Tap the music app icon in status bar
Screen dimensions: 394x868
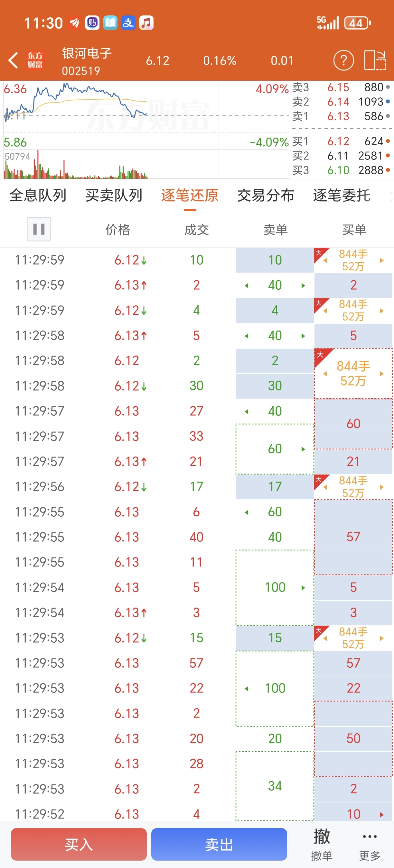click(x=146, y=23)
